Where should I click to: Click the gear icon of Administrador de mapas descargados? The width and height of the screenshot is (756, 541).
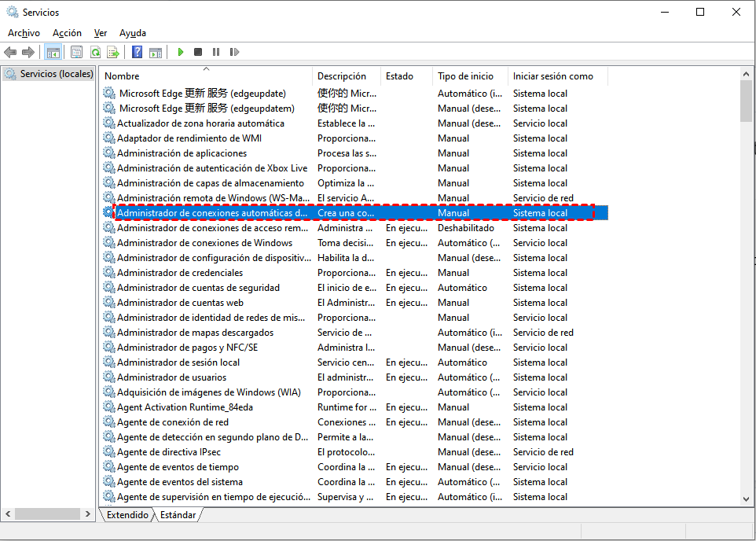(x=109, y=332)
